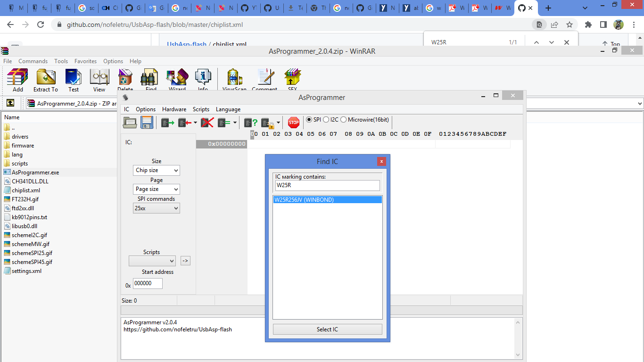Select schemeSPI25.gif in WinRAR list
This screenshot has height=362, width=644.
click(32, 253)
